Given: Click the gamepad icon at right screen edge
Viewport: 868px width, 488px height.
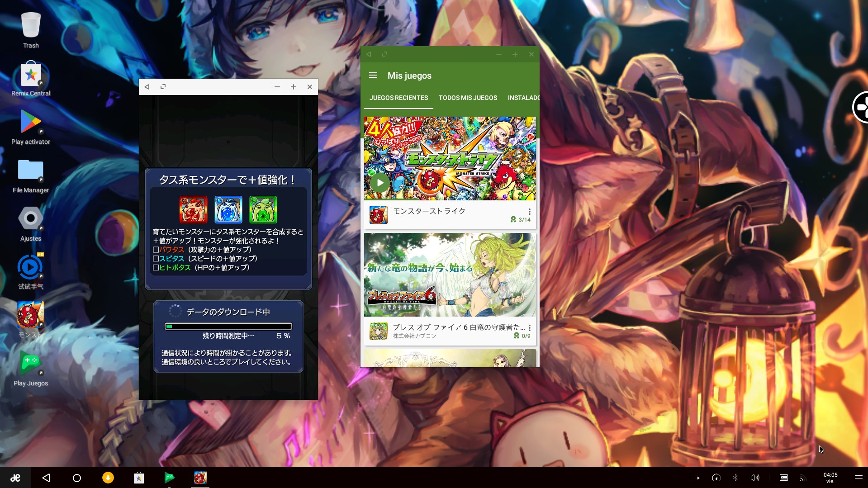Looking at the screenshot, I should click(860, 107).
